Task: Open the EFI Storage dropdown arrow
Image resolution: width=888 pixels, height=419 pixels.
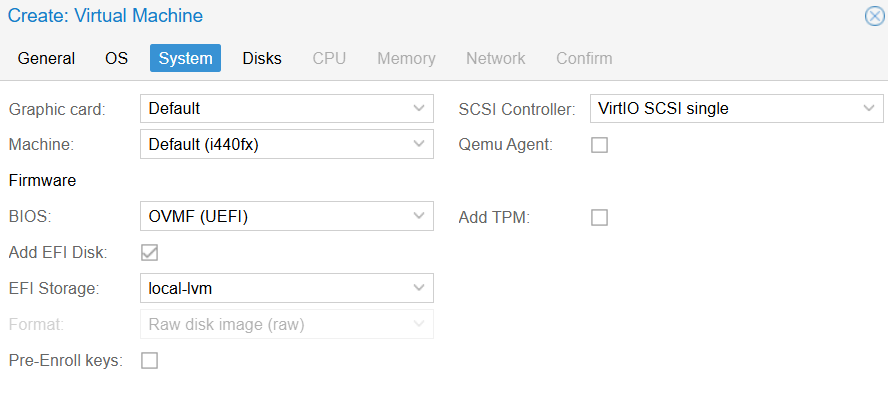Action: pyautogui.click(x=419, y=289)
